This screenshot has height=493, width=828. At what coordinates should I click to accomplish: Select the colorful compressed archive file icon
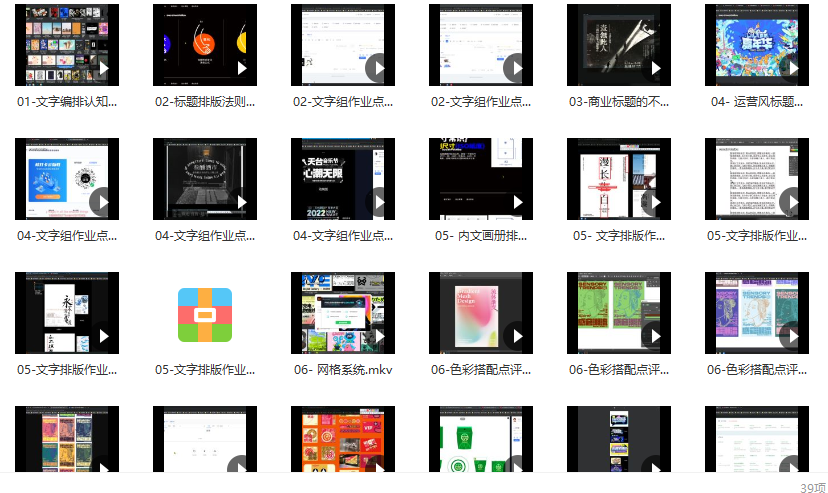[205, 314]
